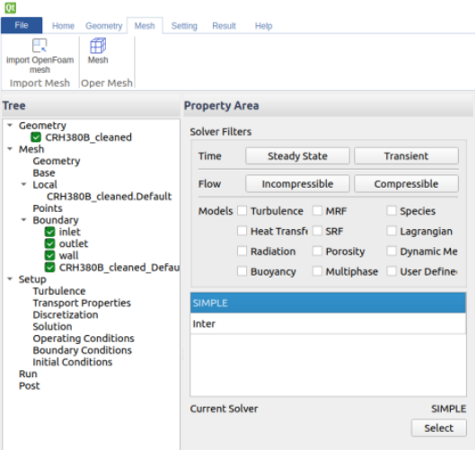Select the Post tree item
This screenshot has height=450, width=476.
click(29, 385)
